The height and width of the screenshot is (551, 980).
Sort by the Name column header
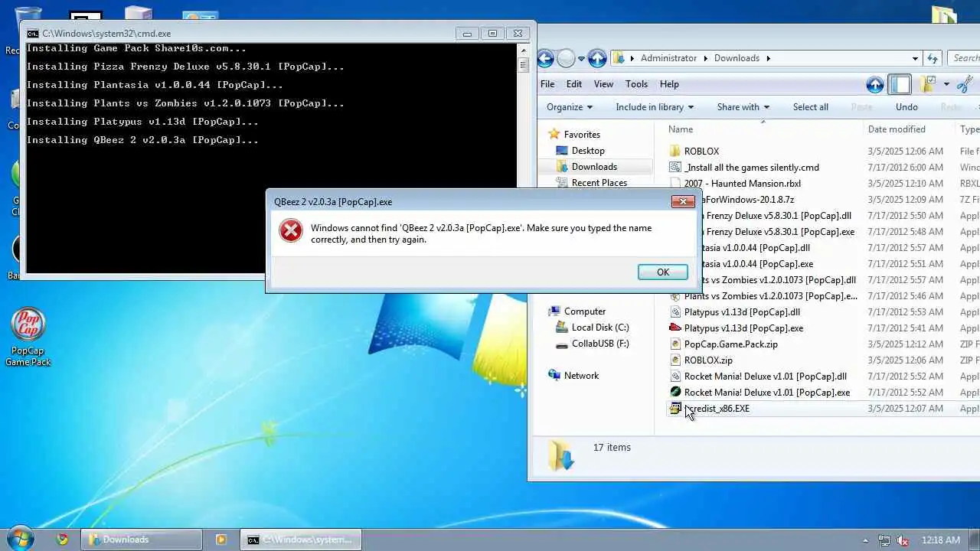tap(681, 129)
